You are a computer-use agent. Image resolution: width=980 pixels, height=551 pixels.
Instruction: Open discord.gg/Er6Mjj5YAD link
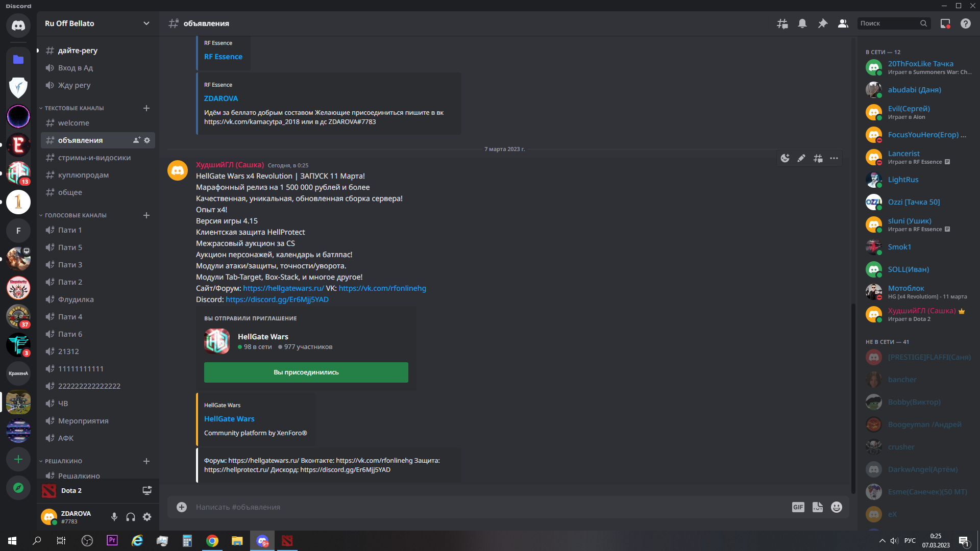277,299
